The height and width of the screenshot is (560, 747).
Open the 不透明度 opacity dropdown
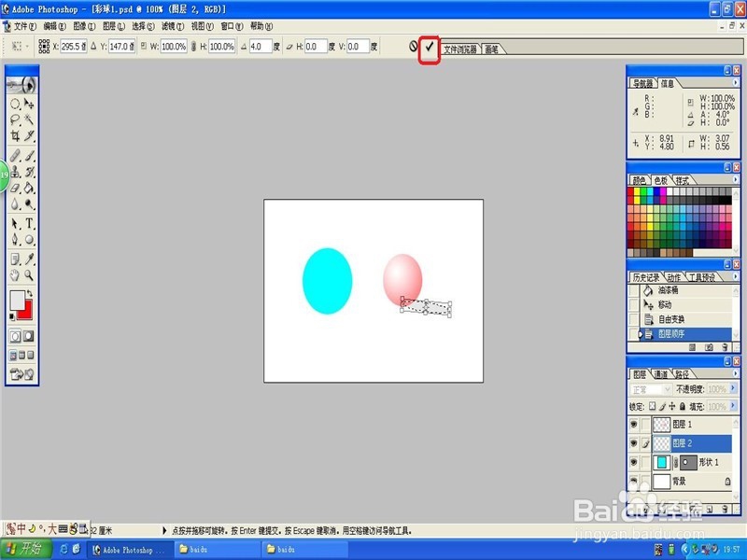(732, 387)
